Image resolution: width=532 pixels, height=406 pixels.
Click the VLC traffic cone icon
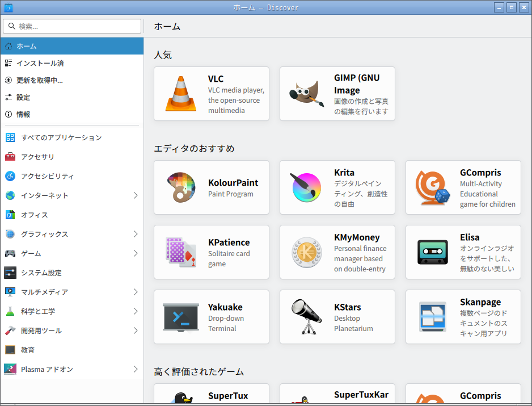pyautogui.click(x=181, y=94)
